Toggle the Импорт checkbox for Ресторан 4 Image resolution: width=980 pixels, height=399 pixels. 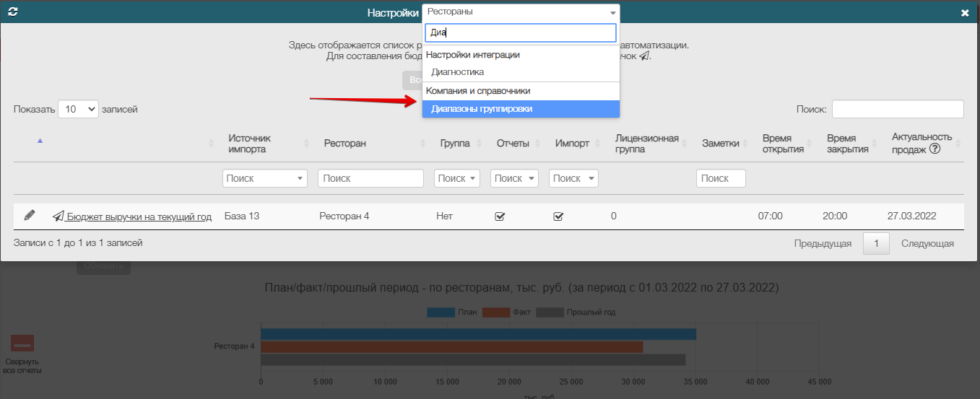(558, 216)
